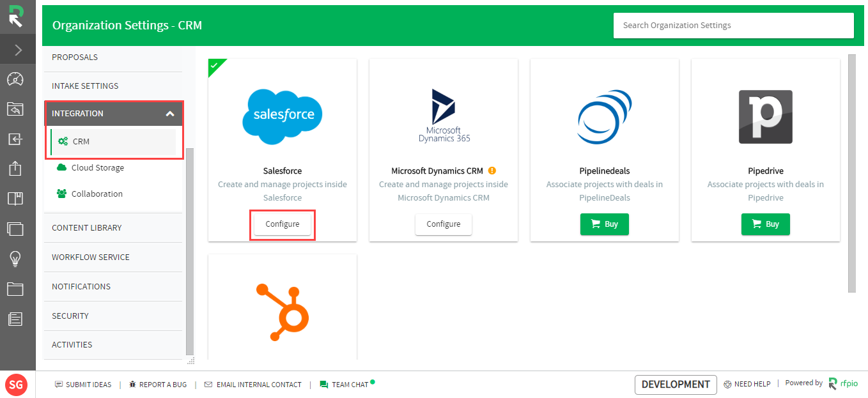The width and height of the screenshot is (868, 398).
Task: Select the Salesforce logo card
Action: click(x=283, y=116)
